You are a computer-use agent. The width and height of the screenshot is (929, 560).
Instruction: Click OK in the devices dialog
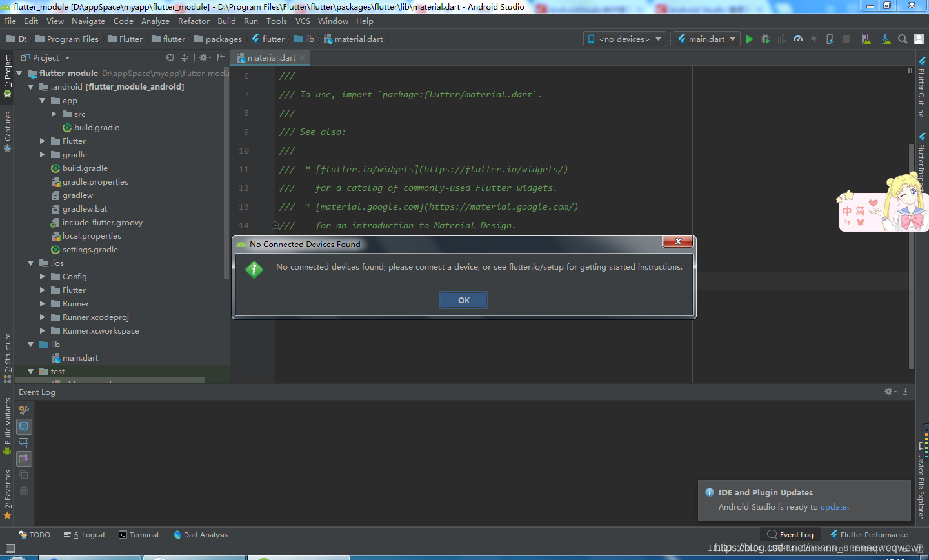[x=464, y=300]
